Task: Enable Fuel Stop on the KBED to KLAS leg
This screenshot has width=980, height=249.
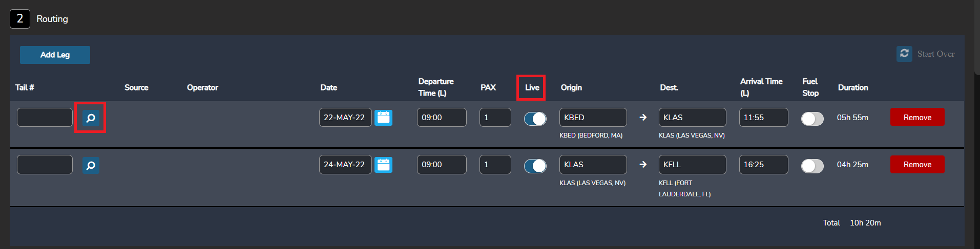Action: [x=812, y=119]
